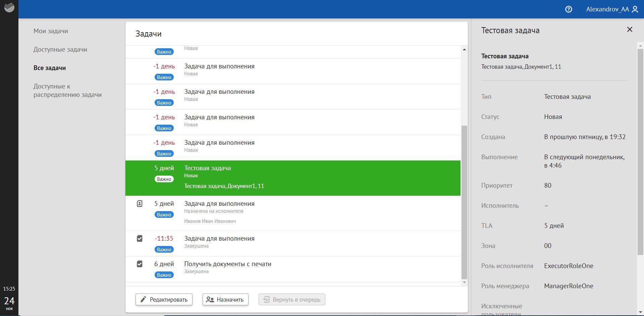The height and width of the screenshot is (316, 644).
Task: Click the pencil icon on Редактировать
Action: pos(143,299)
